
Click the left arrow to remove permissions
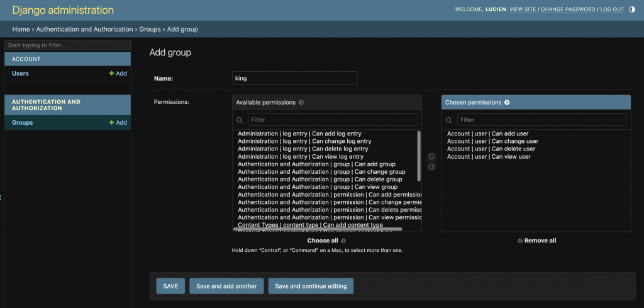[x=431, y=166]
